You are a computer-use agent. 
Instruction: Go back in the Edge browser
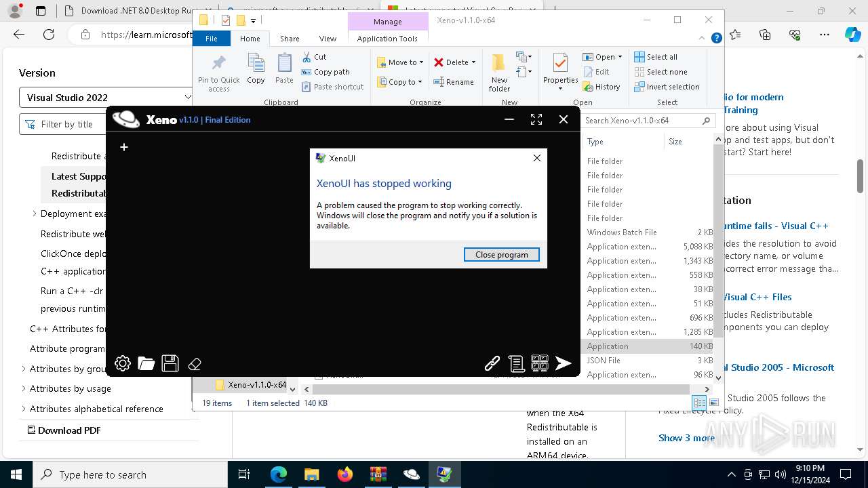[x=19, y=35]
